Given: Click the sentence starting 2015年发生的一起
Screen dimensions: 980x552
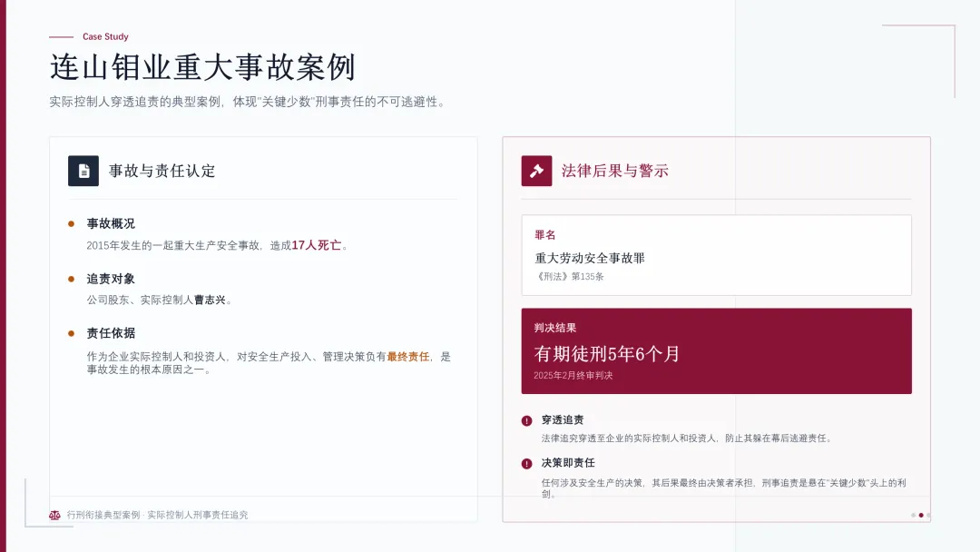Looking at the screenshot, I should [218, 245].
